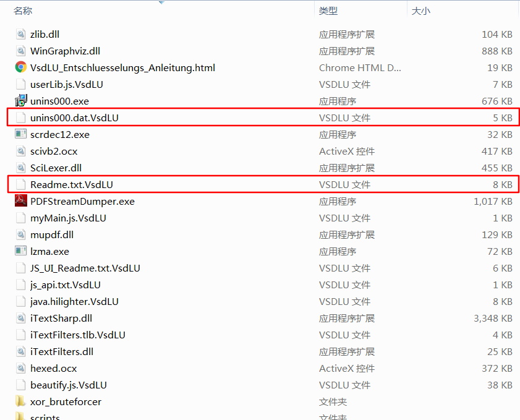Select the WinGraphviz.dll file icon
The width and height of the screenshot is (520, 420).
pyautogui.click(x=20, y=51)
